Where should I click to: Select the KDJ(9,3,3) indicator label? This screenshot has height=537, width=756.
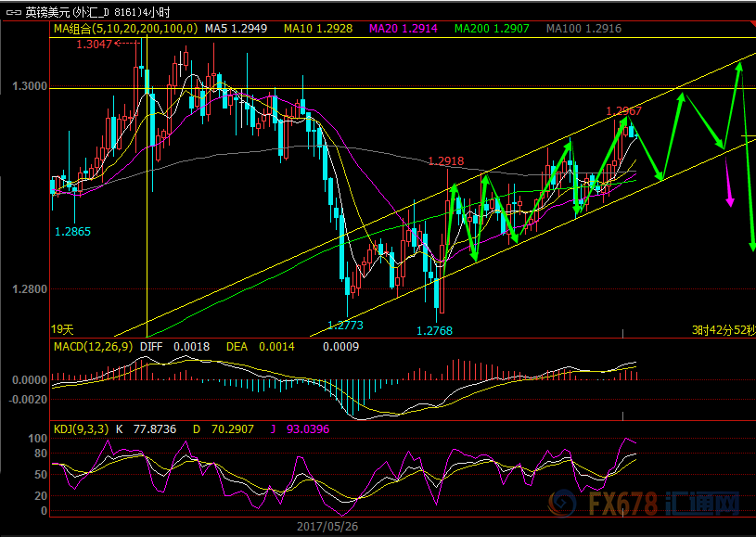[x=81, y=429]
